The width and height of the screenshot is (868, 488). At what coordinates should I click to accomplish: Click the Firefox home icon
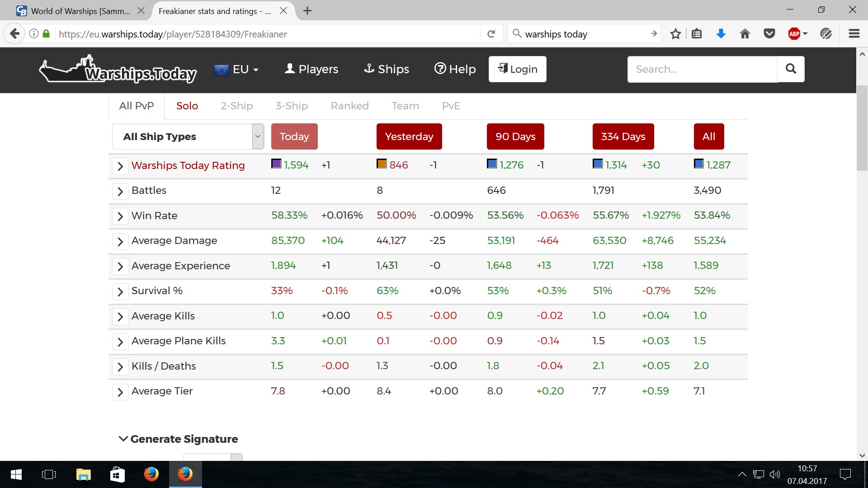745,34
